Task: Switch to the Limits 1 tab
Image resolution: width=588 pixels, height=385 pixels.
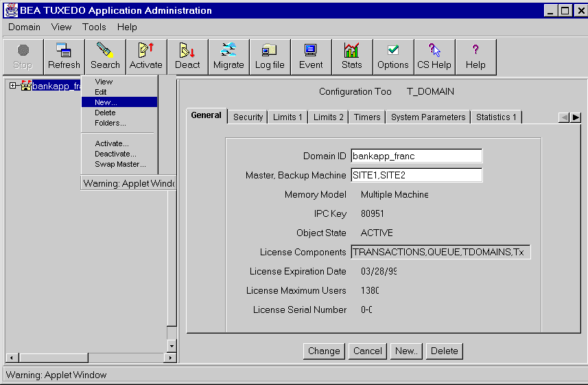Action: click(x=287, y=117)
